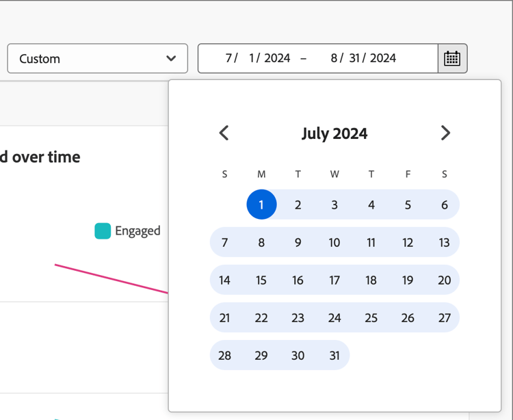Image resolution: width=513 pixels, height=420 pixels.
Task: Select July 24 Wednesday cell
Action: [x=334, y=317]
